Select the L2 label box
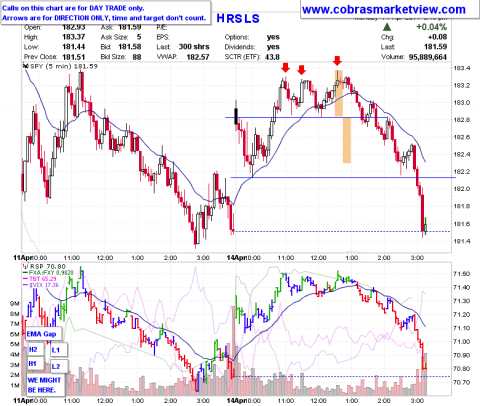The width and height of the screenshot is (480, 406). pos(59,366)
